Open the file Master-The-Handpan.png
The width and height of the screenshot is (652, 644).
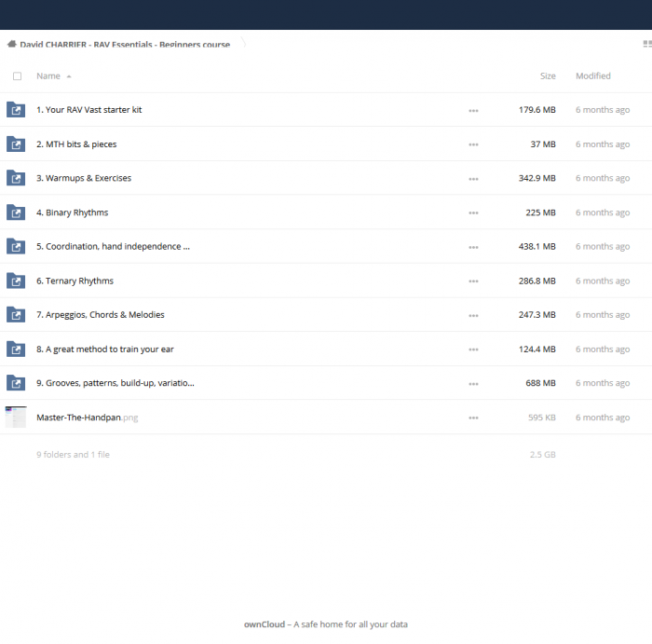(88, 418)
